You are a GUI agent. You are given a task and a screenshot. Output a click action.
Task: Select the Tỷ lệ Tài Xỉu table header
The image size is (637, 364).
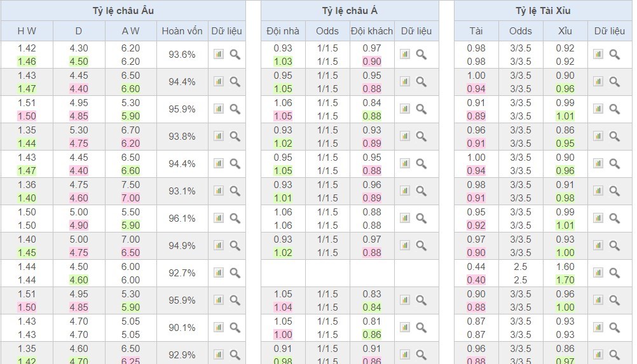pyautogui.click(x=543, y=11)
